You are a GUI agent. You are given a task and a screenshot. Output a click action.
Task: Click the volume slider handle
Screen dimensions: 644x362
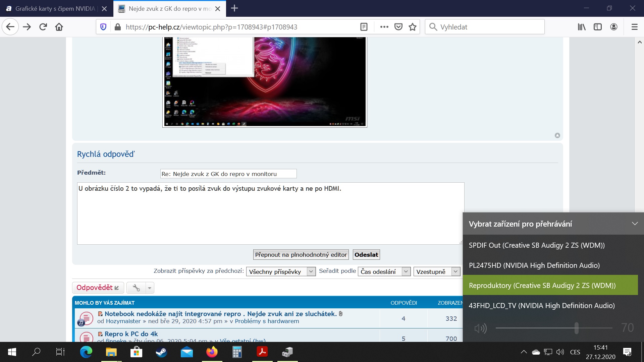click(x=576, y=328)
